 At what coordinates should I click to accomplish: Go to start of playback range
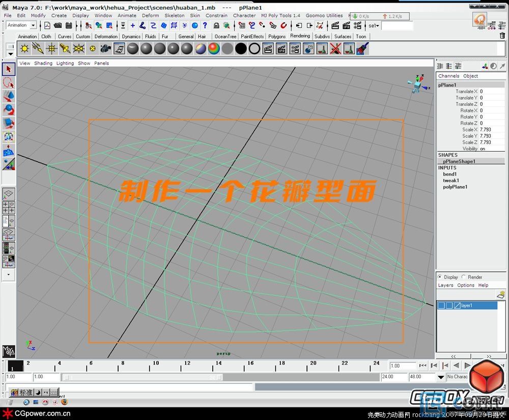pyautogui.click(x=422, y=366)
